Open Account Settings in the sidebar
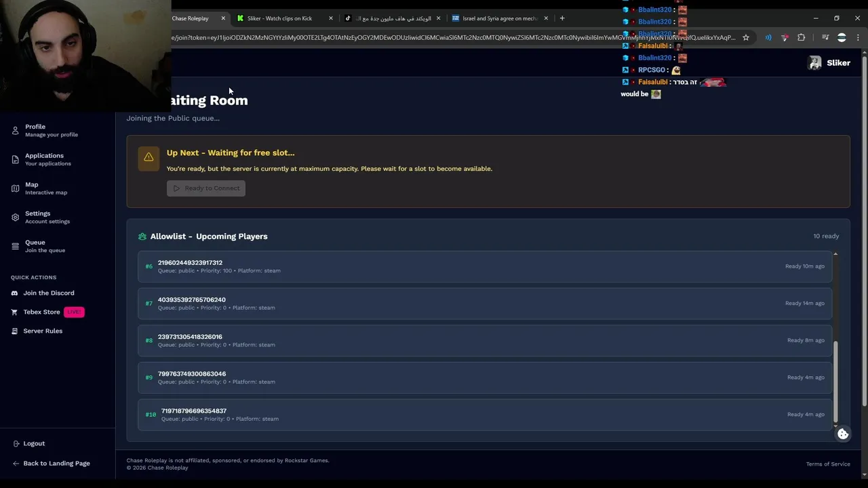 click(47, 217)
